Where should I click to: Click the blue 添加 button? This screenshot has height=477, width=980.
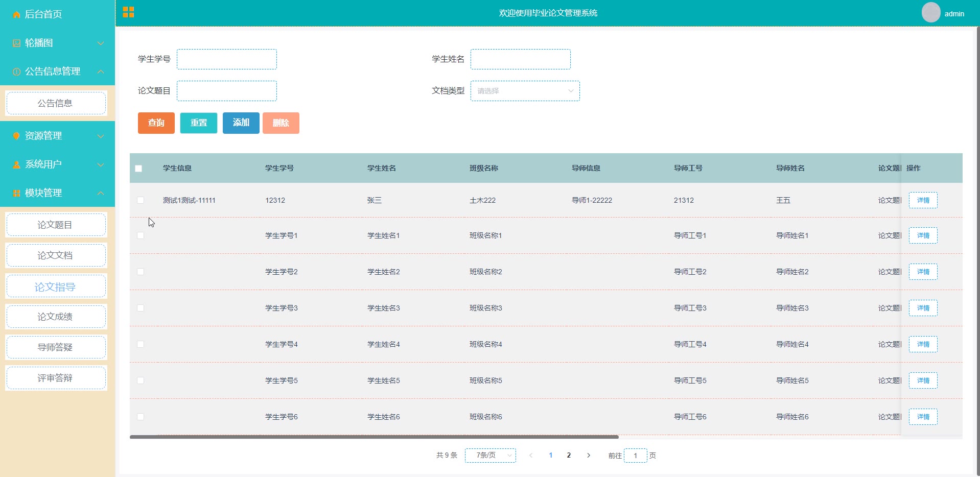coord(241,123)
